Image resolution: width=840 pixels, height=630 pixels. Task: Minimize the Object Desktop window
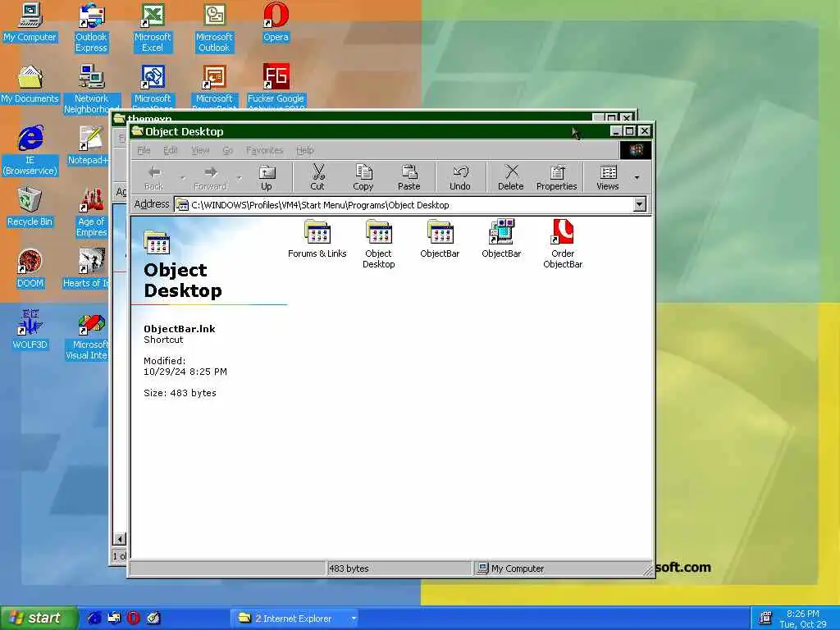[x=617, y=130]
